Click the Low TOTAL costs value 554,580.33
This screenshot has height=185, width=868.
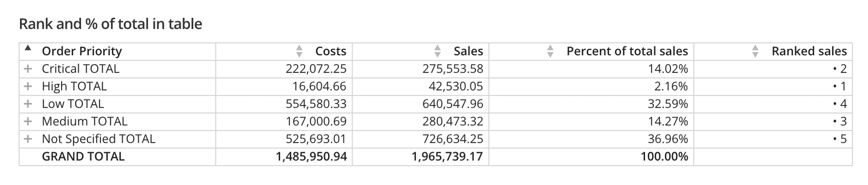coord(316,104)
